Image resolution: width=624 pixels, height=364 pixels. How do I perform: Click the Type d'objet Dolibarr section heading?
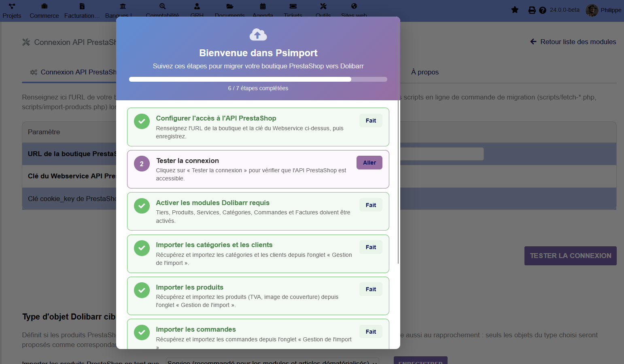click(x=69, y=317)
